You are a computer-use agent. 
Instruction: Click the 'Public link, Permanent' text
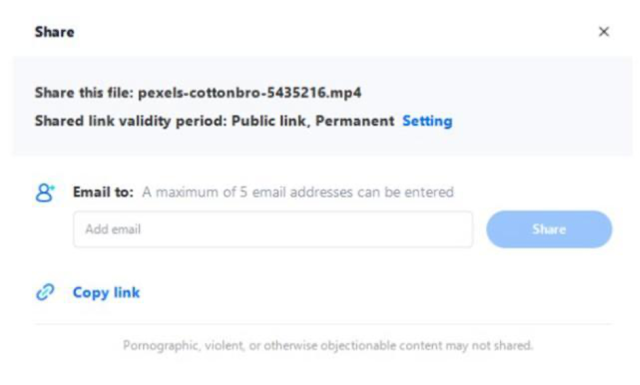point(313,121)
